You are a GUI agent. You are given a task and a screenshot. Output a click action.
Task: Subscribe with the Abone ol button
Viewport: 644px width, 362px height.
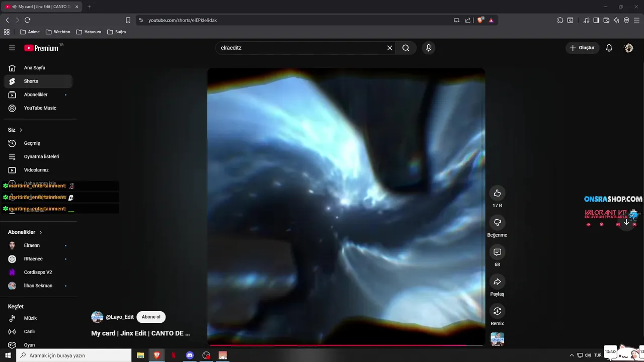[x=151, y=317]
